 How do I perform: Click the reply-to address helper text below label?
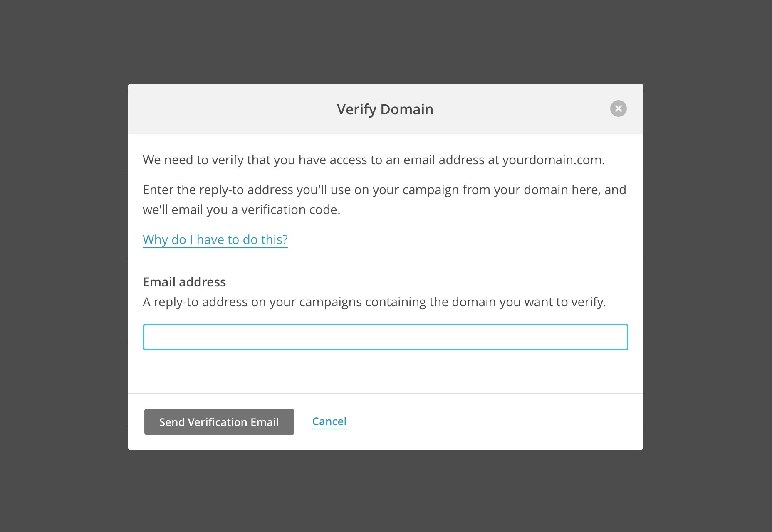374,302
